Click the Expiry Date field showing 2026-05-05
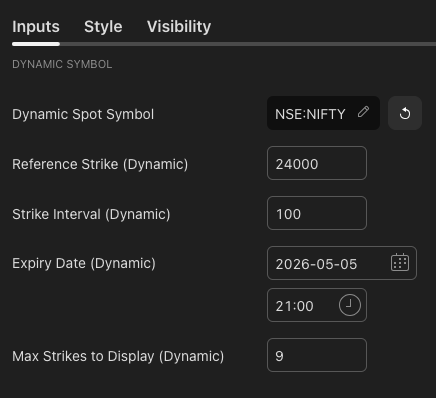Image resolution: width=436 pixels, height=398 pixels. point(342,263)
